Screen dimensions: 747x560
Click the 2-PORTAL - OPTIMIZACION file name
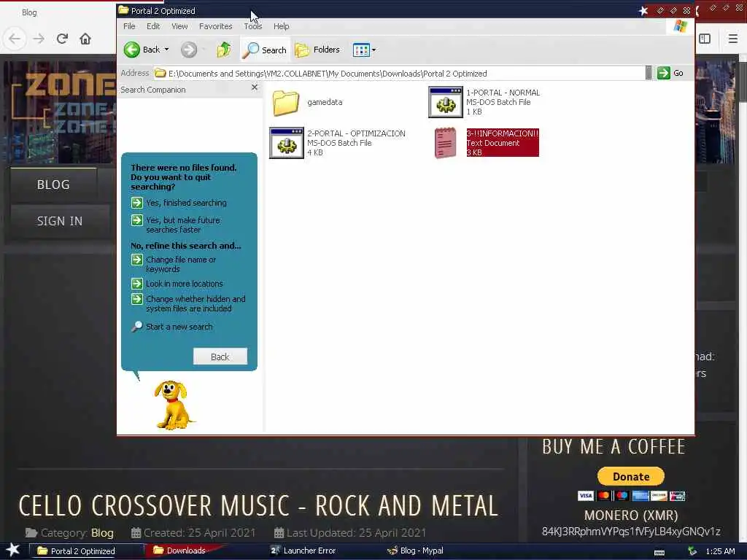356,133
